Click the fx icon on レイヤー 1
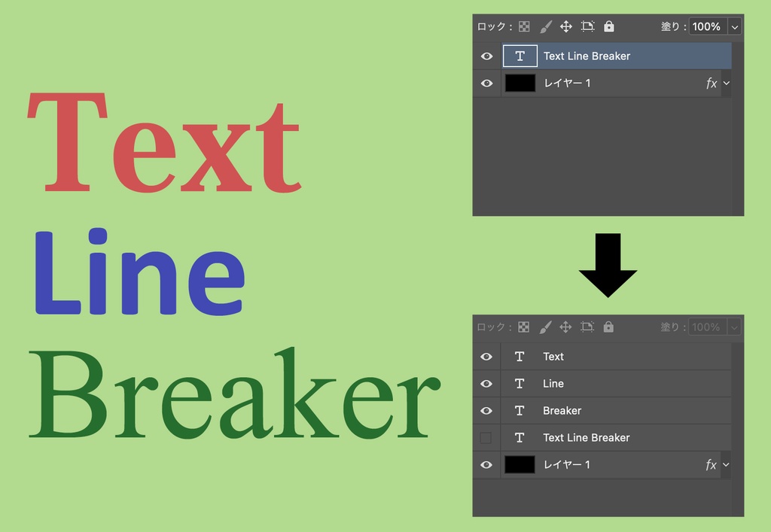 point(710,83)
